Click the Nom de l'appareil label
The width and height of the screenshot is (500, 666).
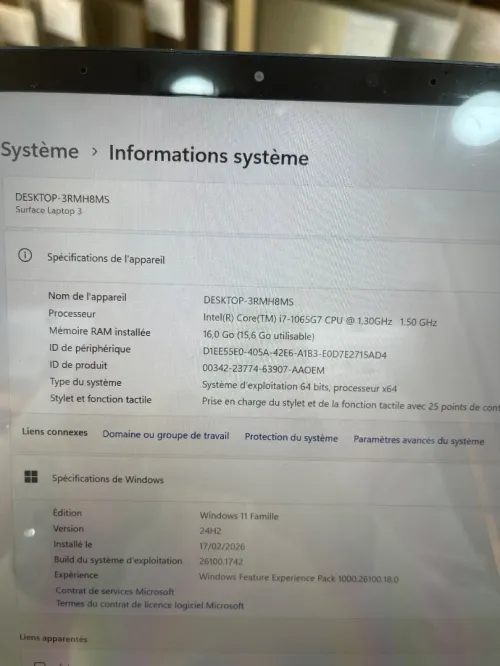click(x=87, y=296)
